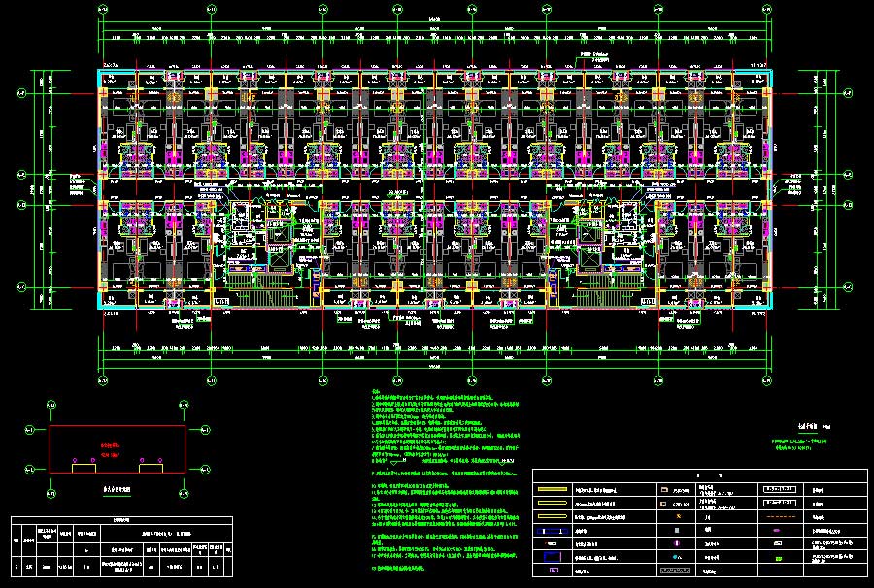Viewport: 874px width, 588px height.
Task: Click the green caption under the drawing title
Action: tap(799, 443)
